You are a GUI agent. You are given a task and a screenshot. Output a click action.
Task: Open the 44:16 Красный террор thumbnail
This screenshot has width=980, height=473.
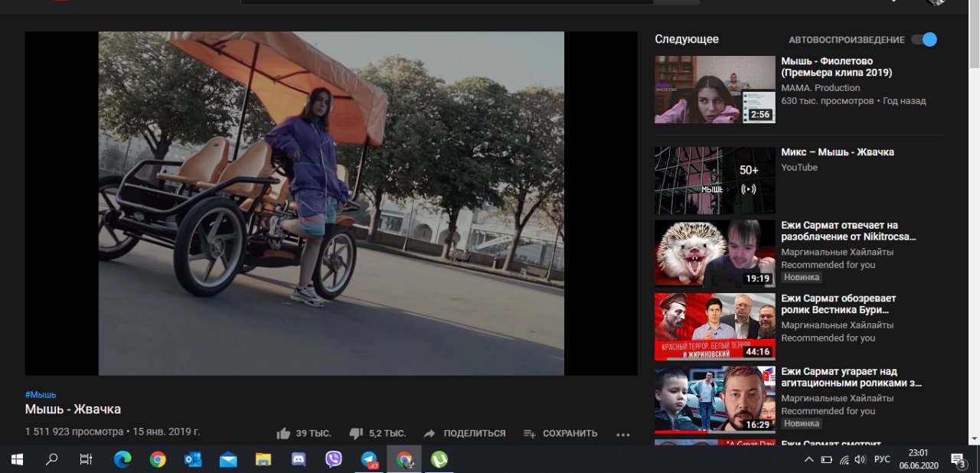coord(715,327)
